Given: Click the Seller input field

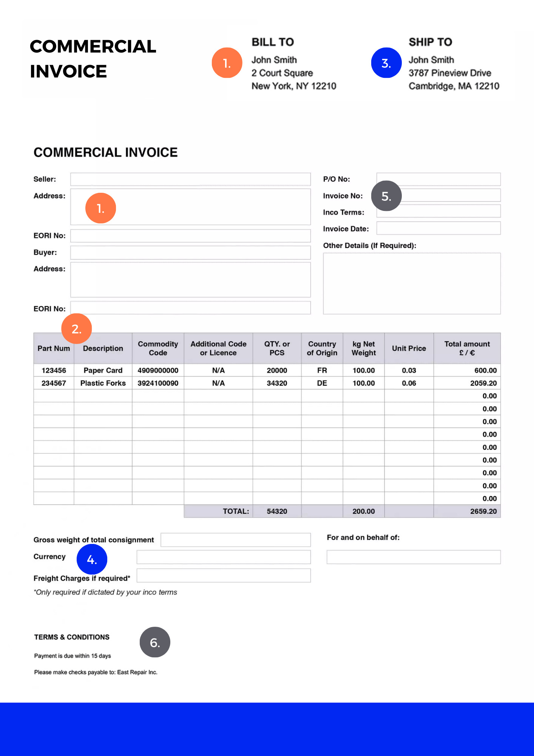Looking at the screenshot, I should [x=190, y=179].
